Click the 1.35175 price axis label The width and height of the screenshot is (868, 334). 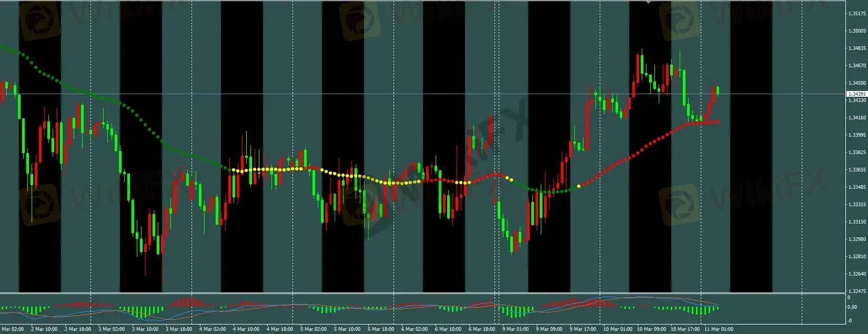click(x=857, y=14)
